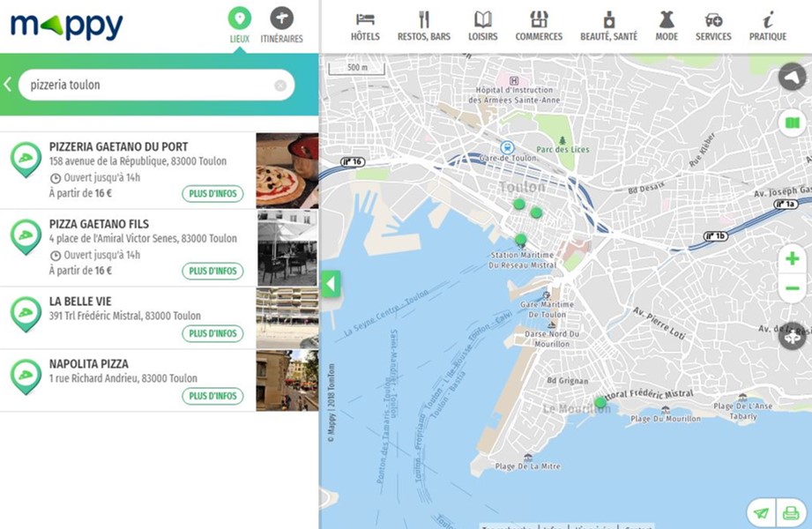The width and height of the screenshot is (812, 529).
Task: Click the Plage de l'Anse Tabarly icon
Action: point(742,398)
